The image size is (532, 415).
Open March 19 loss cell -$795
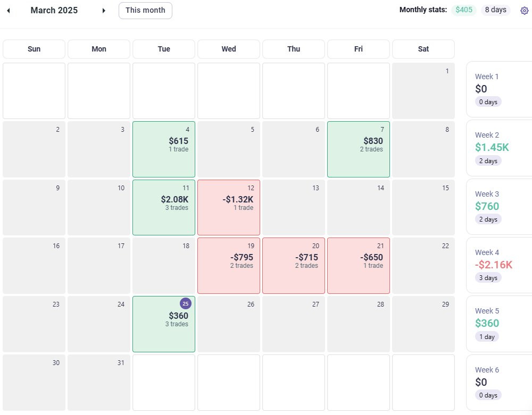pyautogui.click(x=229, y=266)
